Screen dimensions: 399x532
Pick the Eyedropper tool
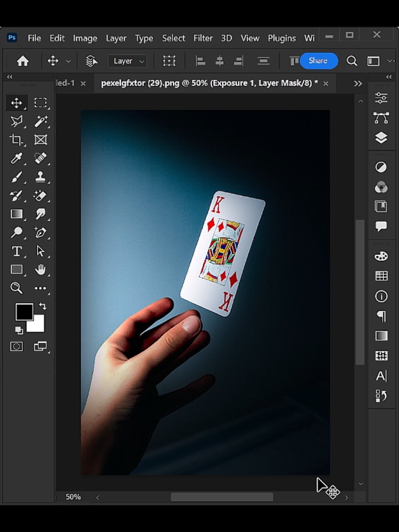pos(17,158)
